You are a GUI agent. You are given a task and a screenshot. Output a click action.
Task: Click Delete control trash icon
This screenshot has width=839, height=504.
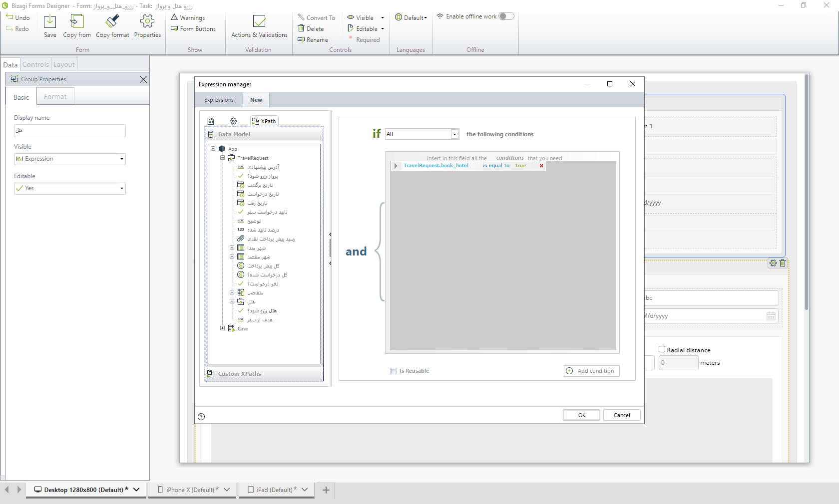click(301, 28)
